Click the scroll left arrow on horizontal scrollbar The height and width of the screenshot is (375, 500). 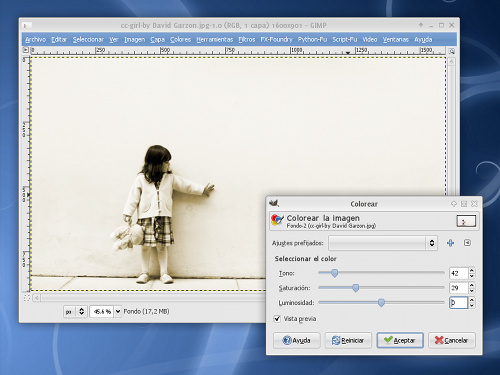coord(37,298)
